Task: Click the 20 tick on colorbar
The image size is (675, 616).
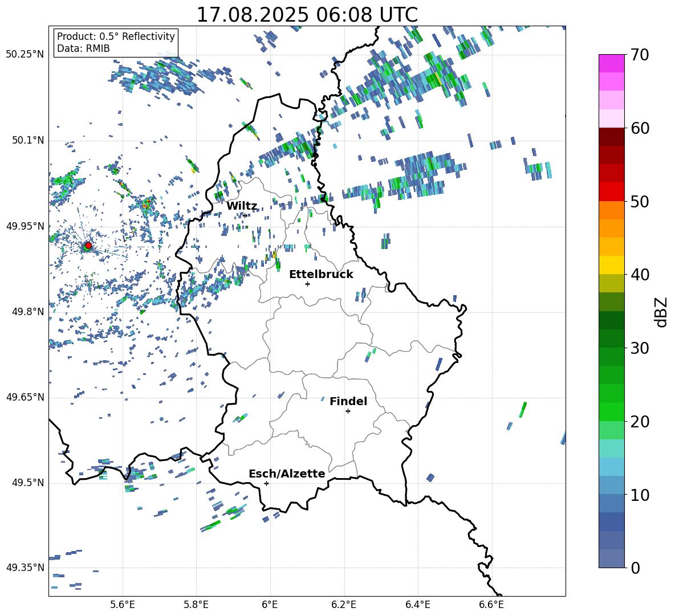Action: coord(640,421)
